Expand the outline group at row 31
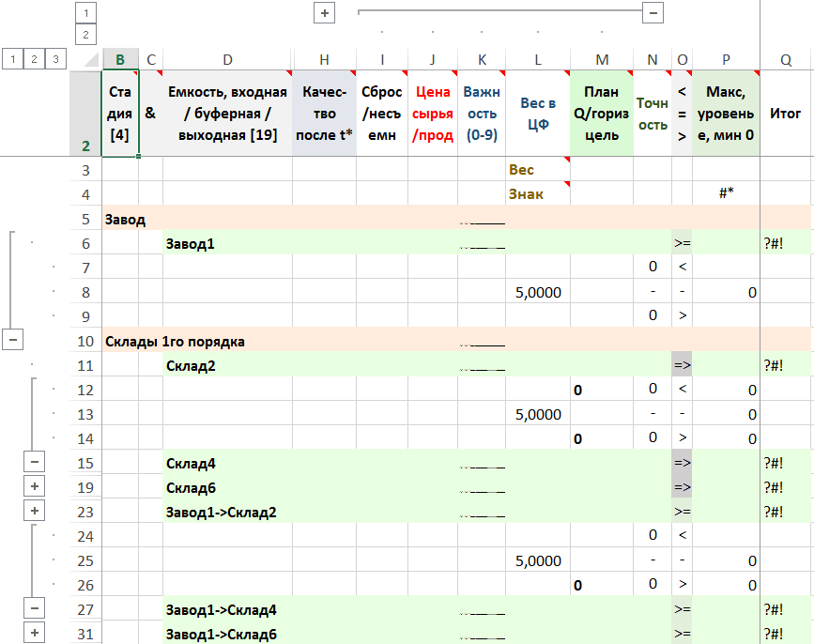Viewport: 814px width, 644px height. (x=35, y=633)
